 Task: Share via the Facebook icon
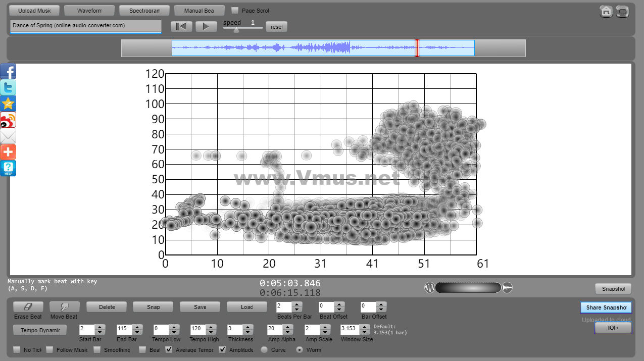click(8, 72)
